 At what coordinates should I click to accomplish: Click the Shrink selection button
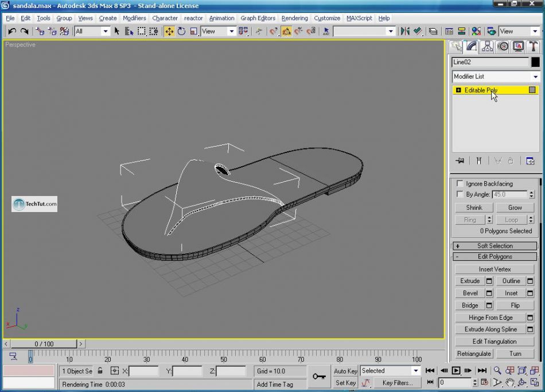tap(474, 207)
